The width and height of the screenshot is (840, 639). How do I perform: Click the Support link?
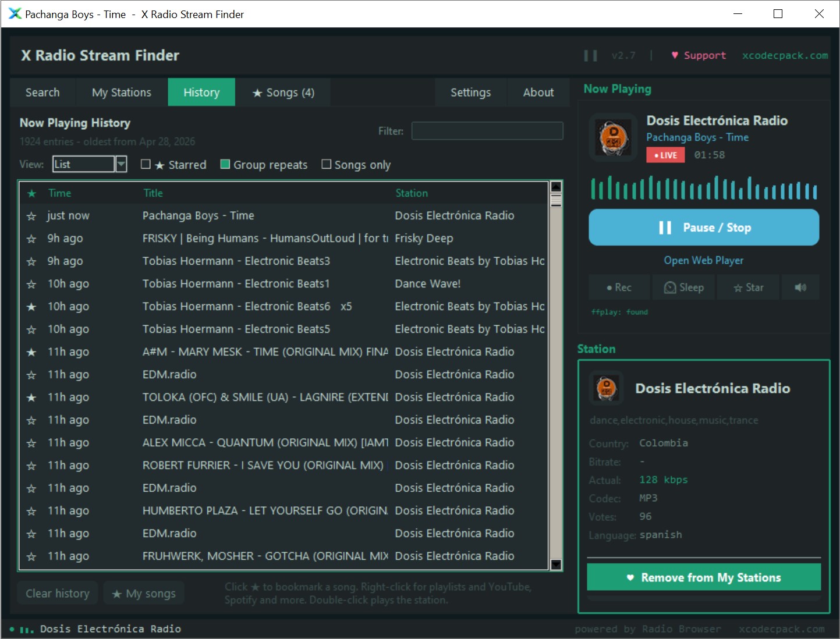pos(699,55)
